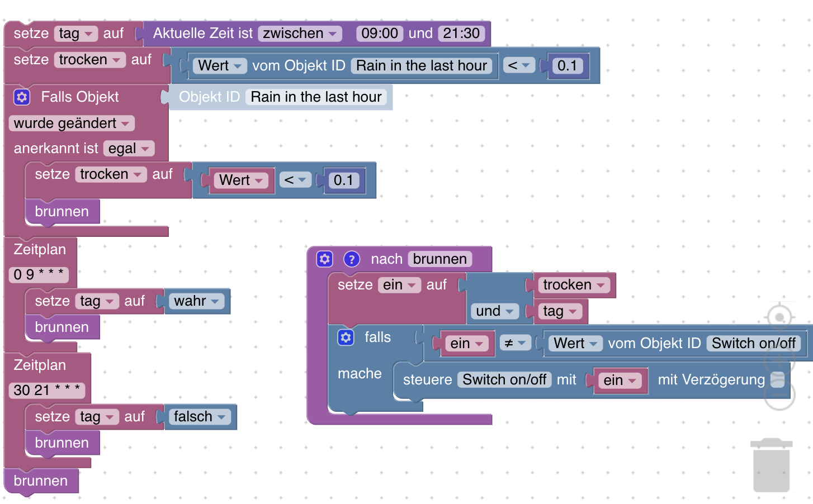Click the Falls Objekt label

[80, 97]
